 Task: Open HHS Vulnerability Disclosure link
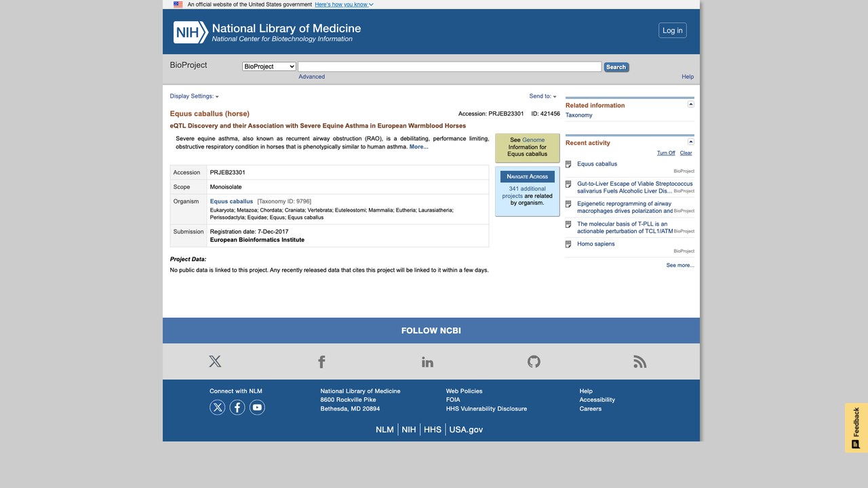pos(486,409)
